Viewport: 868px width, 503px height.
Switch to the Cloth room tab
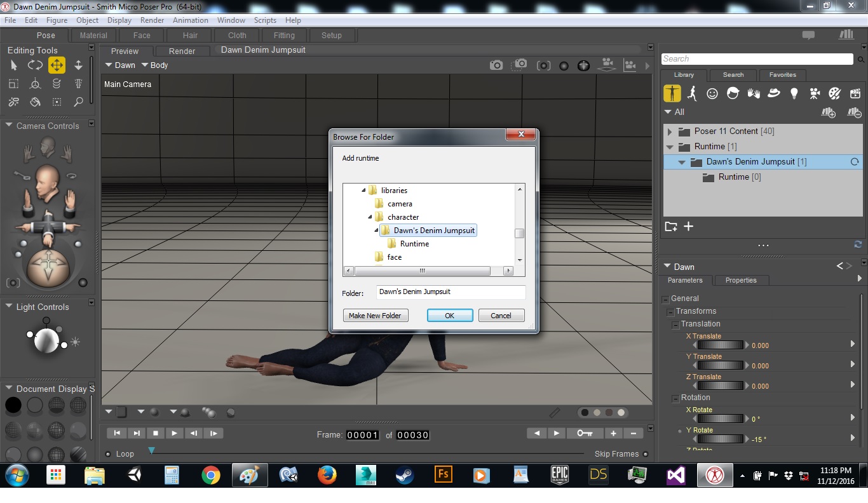coord(237,36)
